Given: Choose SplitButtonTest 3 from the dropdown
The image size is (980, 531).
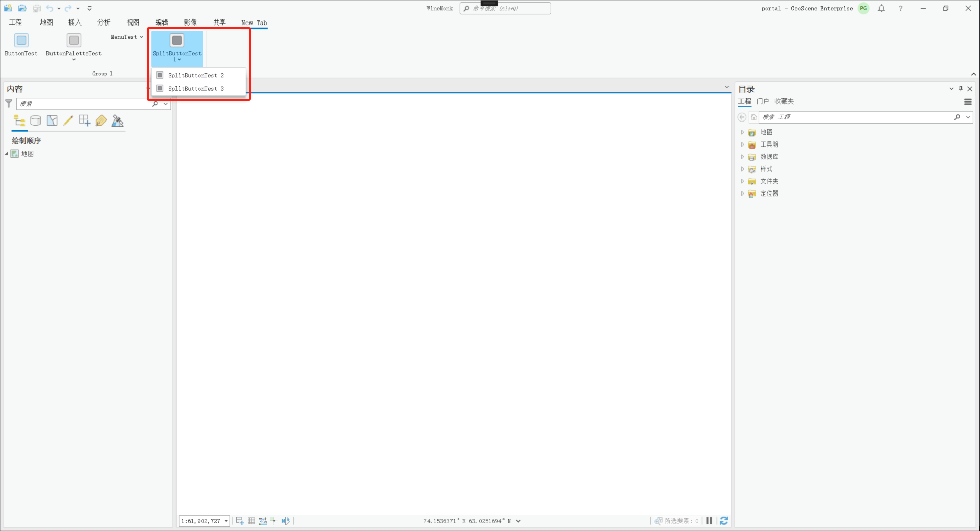Looking at the screenshot, I should tap(199, 89).
